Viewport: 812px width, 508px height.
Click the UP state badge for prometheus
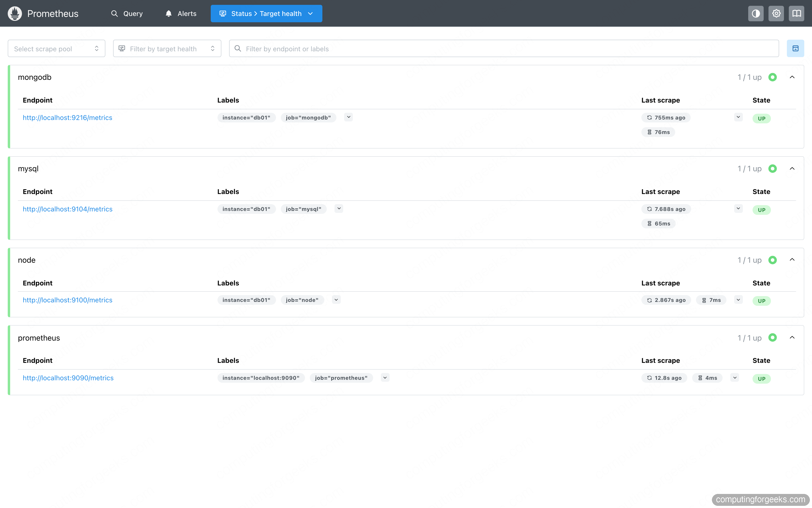[x=761, y=379]
